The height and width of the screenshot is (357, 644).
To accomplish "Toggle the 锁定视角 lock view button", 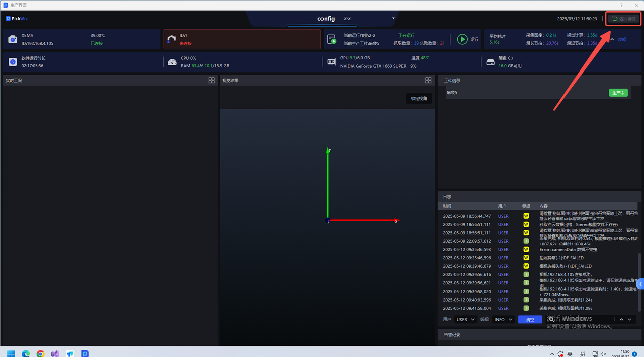I will [x=419, y=99].
